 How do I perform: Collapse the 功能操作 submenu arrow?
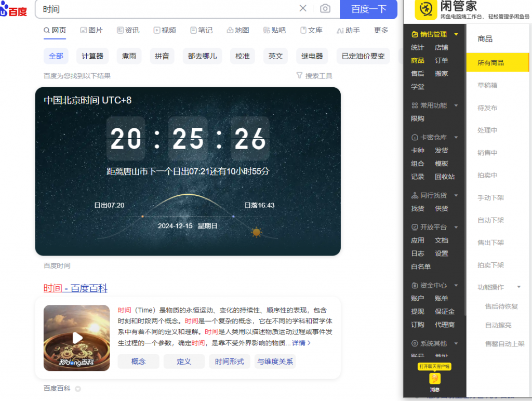[x=519, y=287]
